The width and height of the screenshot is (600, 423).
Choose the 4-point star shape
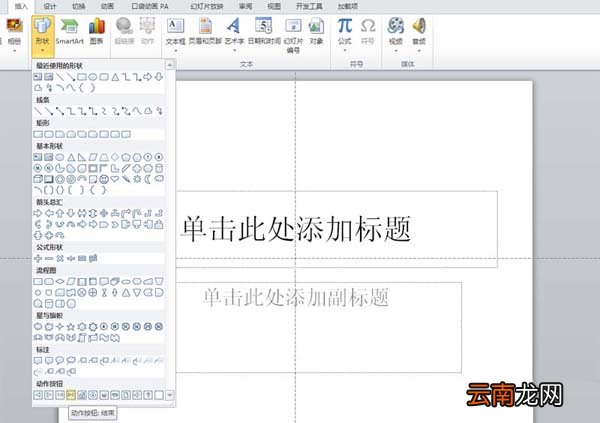(x=60, y=327)
